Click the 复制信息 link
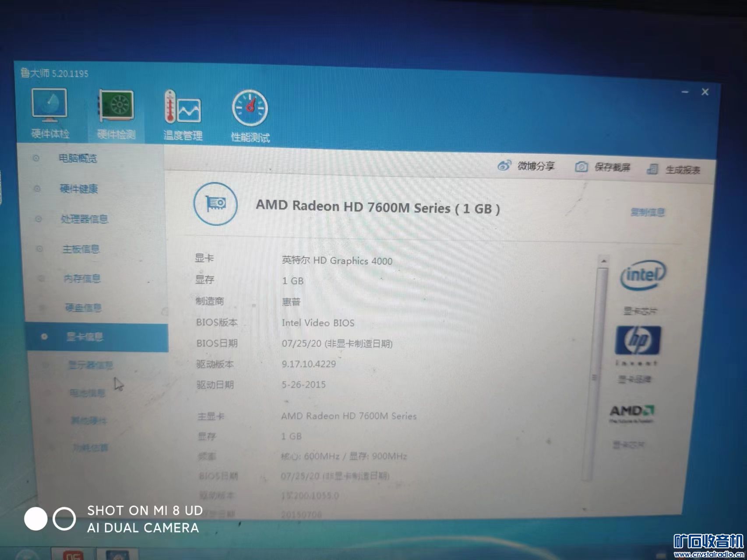Image resolution: width=747 pixels, height=560 pixels. (x=647, y=212)
